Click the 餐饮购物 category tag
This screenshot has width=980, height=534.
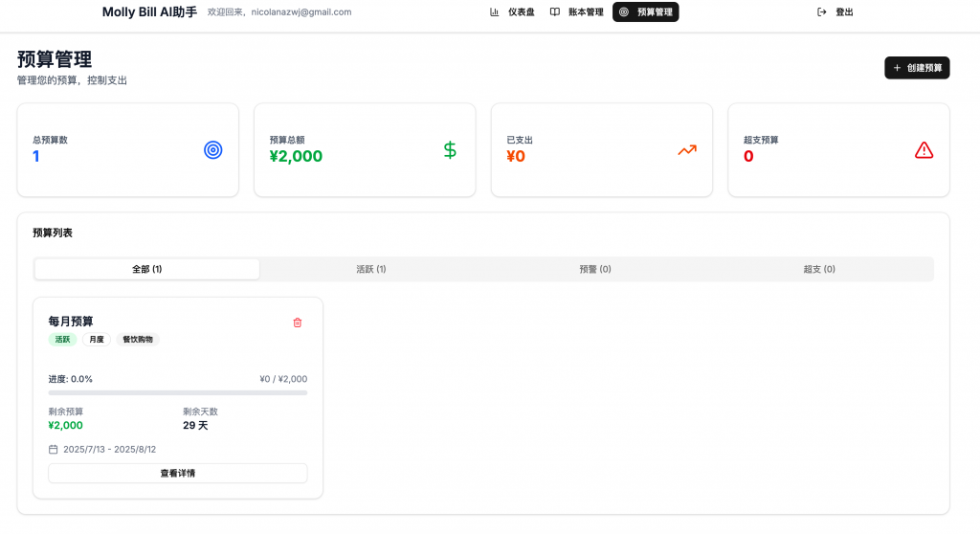[x=137, y=340]
